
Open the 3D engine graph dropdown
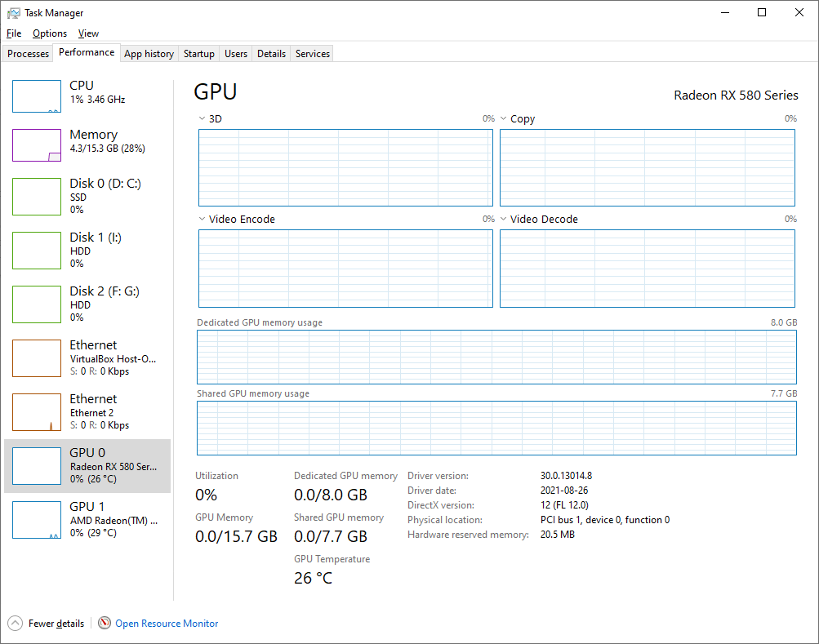click(202, 118)
